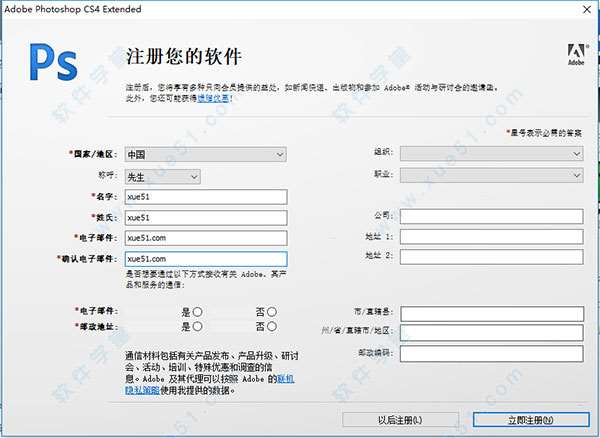Viewport: 600px width, 438px height.
Task: Expand the 职业 dropdown
Action: (x=492, y=175)
